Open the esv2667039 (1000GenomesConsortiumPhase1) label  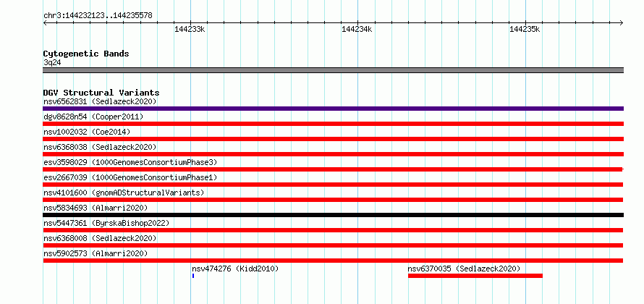pyautogui.click(x=130, y=177)
